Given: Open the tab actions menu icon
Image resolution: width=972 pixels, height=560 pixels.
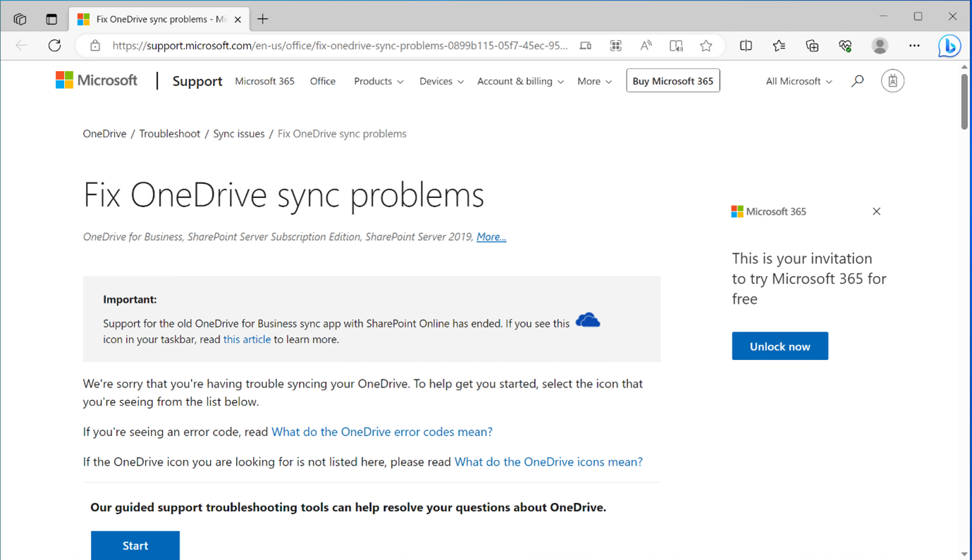Looking at the screenshot, I should (51, 19).
